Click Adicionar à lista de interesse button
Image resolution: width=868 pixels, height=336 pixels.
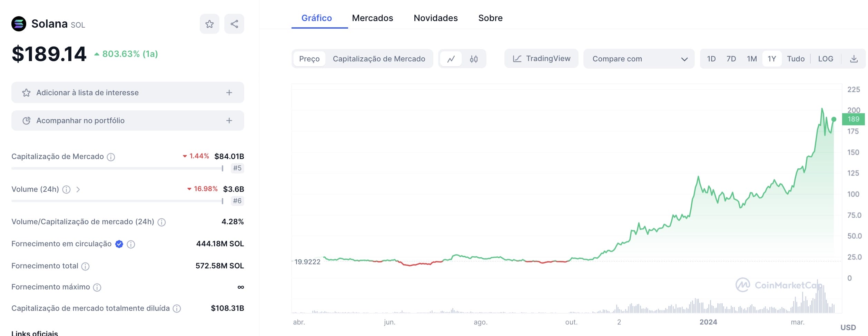tap(128, 92)
